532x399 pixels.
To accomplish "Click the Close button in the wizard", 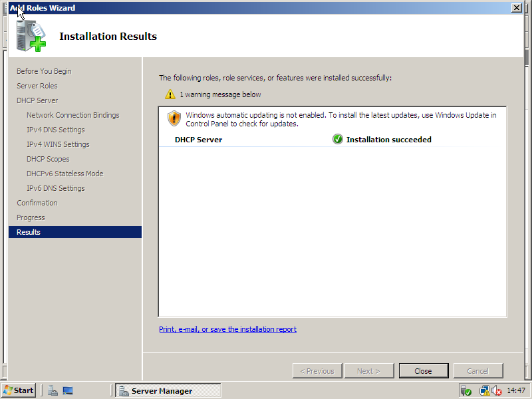I will [424, 371].
